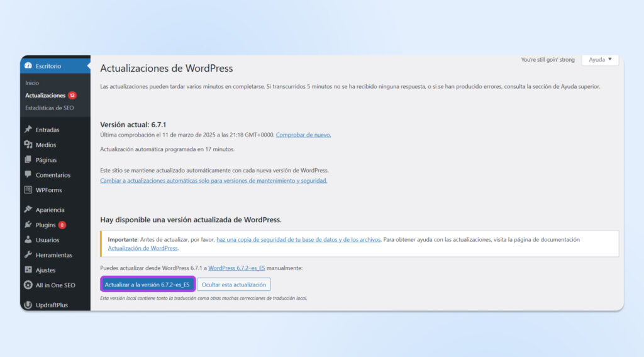
Task: Open Estadísticas de SEO submenu
Action: 49,108
